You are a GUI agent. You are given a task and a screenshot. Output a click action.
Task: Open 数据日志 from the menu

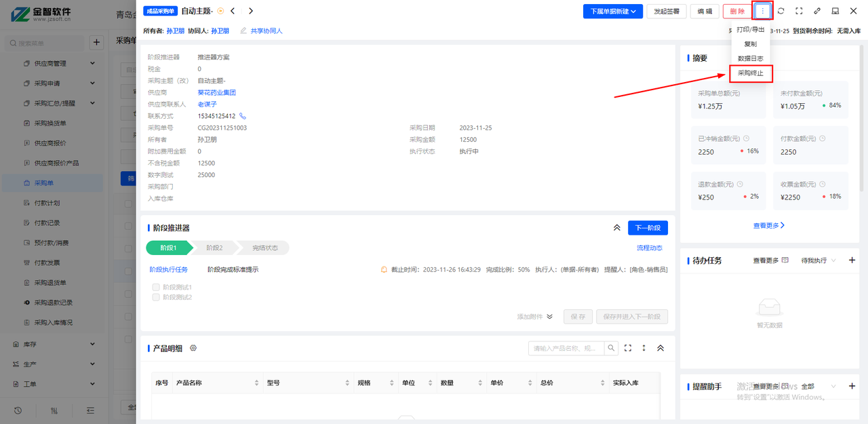[x=751, y=58]
